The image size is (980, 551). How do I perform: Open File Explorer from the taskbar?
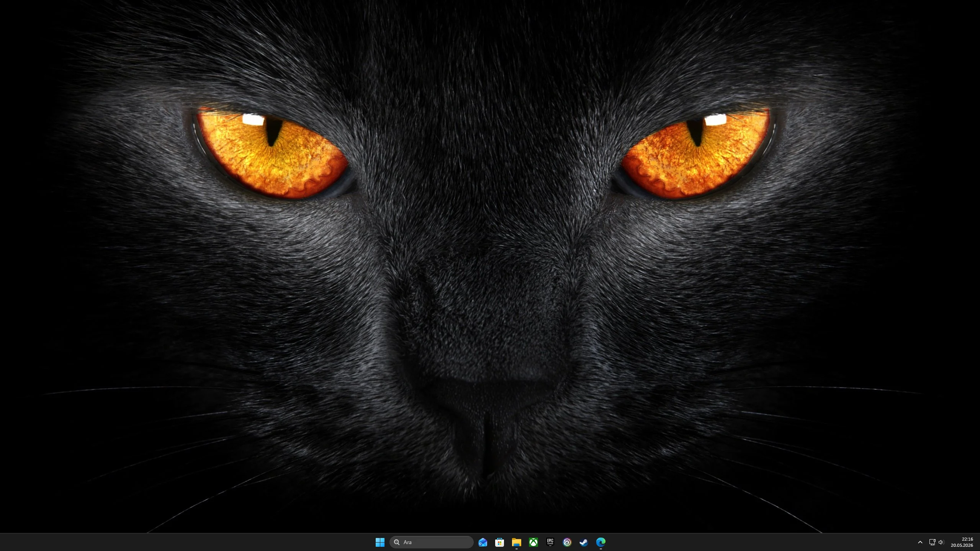coord(516,542)
